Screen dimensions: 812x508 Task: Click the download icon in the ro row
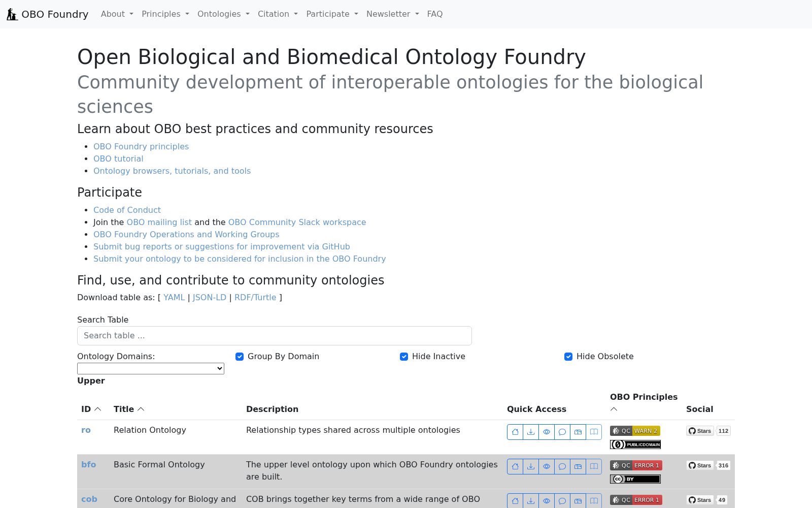tap(531, 432)
